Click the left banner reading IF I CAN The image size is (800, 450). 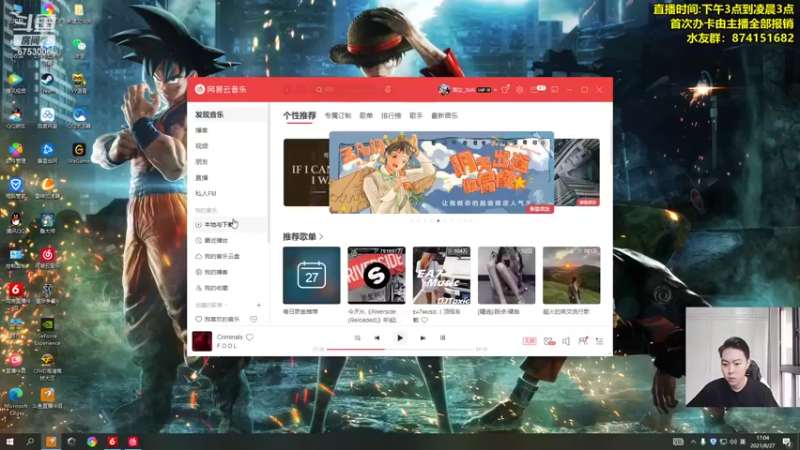306,172
